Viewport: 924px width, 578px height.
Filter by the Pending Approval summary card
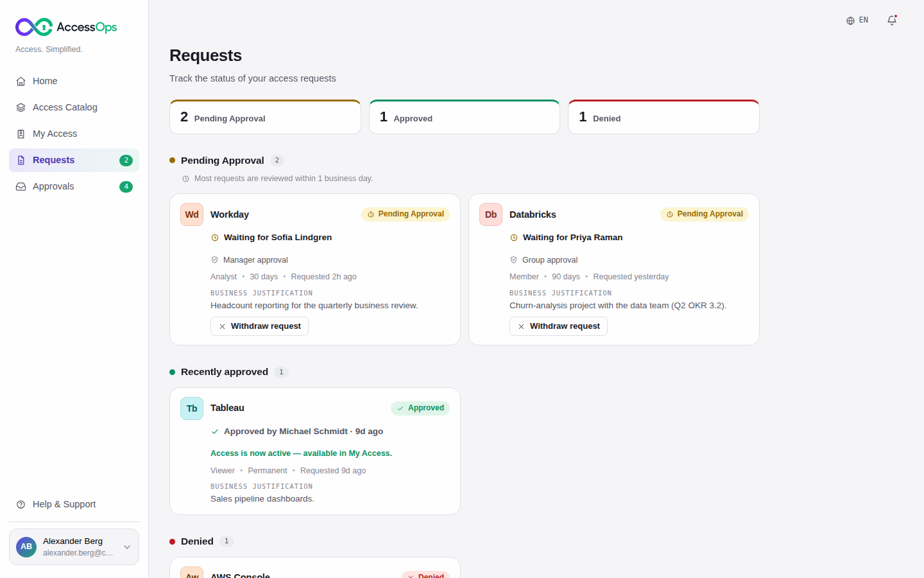click(265, 117)
